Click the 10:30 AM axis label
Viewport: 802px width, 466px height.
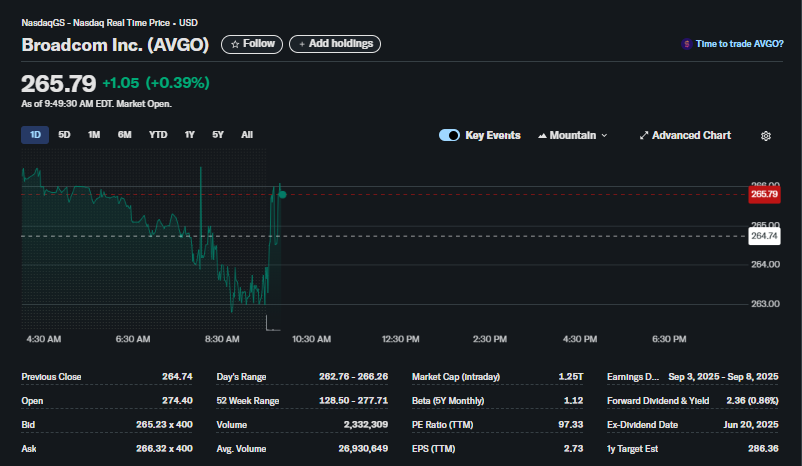point(311,339)
